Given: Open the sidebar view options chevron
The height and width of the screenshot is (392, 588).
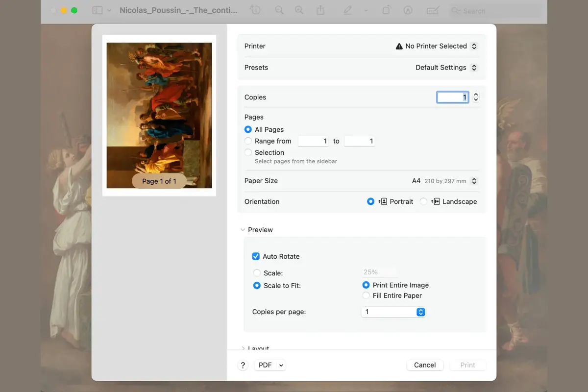Looking at the screenshot, I should 109,10.
